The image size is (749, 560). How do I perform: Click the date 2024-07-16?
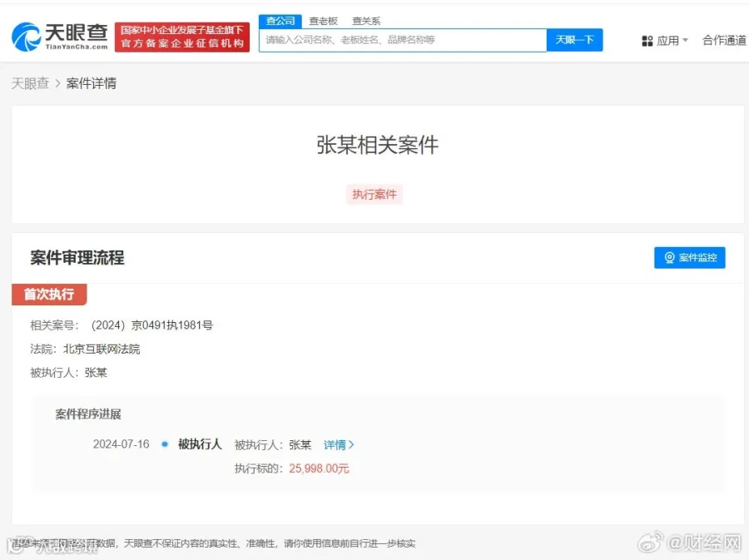[122, 444]
